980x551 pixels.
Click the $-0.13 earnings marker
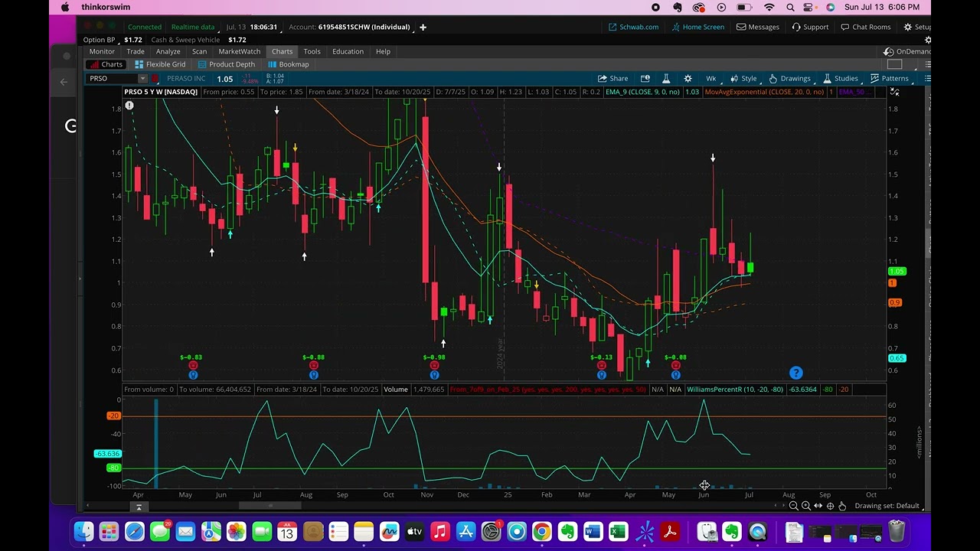tap(602, 357)
